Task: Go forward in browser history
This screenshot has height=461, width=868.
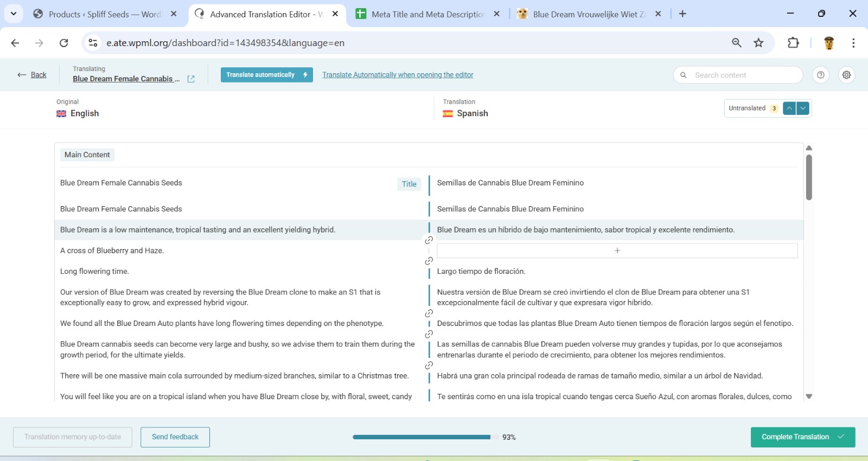Action: tap(39, 43)
